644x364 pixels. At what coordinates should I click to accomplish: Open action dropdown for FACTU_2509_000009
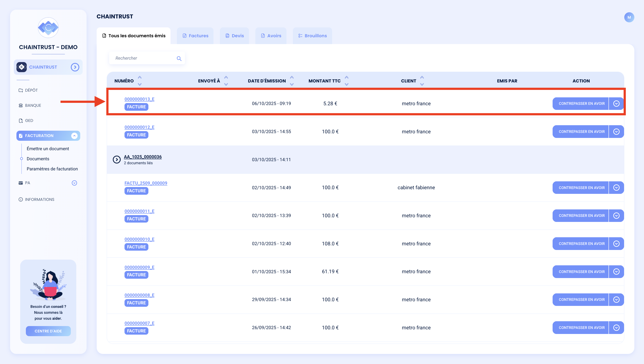pos(616,188)
